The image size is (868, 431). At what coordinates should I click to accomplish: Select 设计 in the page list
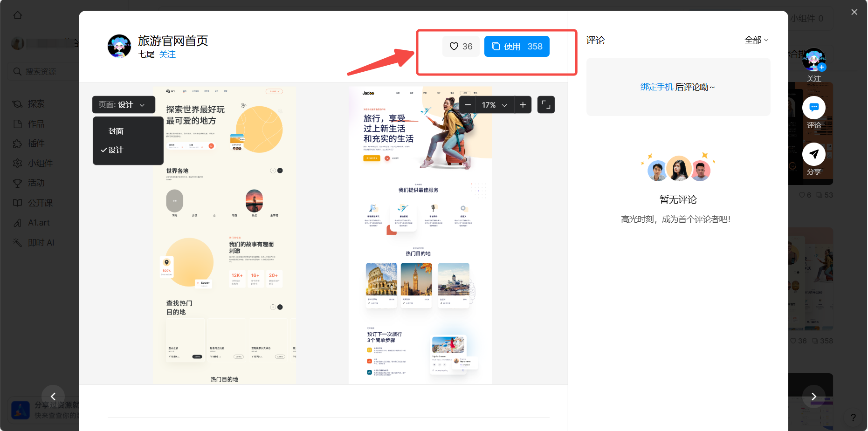point(116,150)
